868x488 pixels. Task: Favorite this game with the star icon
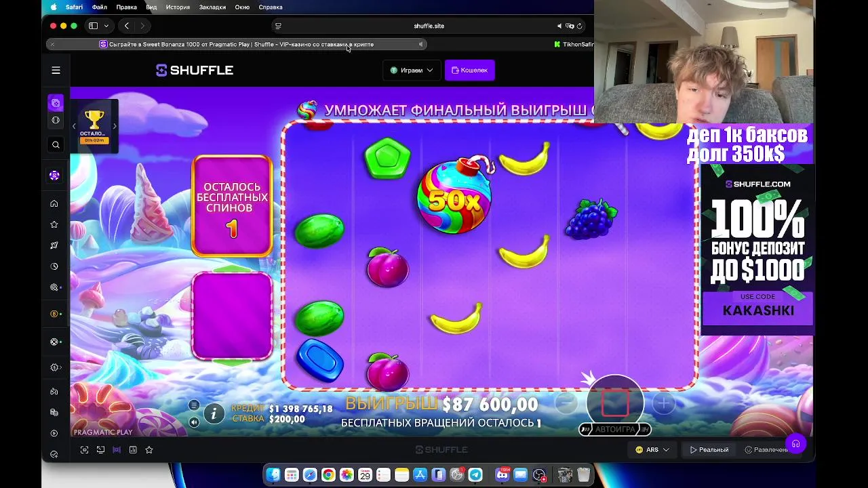tap(149, 450)
